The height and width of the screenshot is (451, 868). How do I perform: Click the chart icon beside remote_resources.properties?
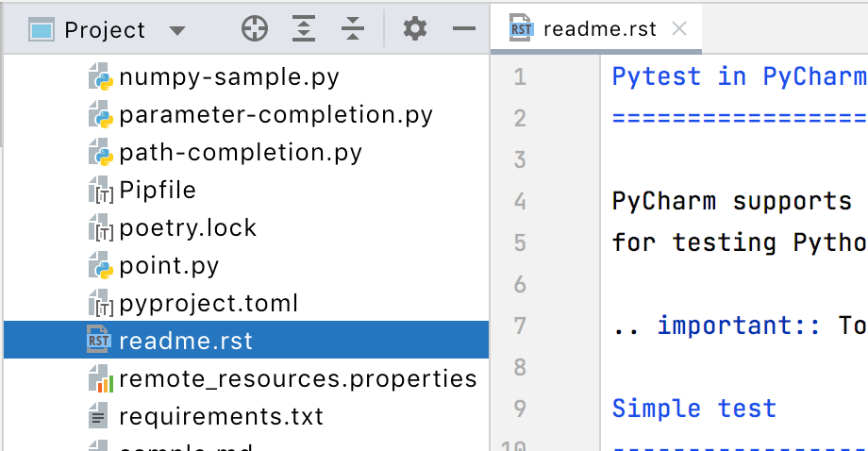pos(100,379)
